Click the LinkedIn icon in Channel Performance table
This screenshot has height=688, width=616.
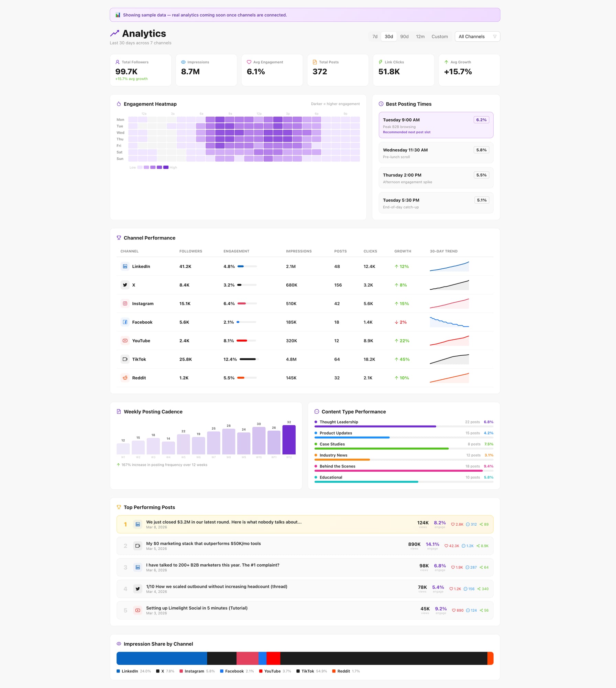(x=125, y=266)
